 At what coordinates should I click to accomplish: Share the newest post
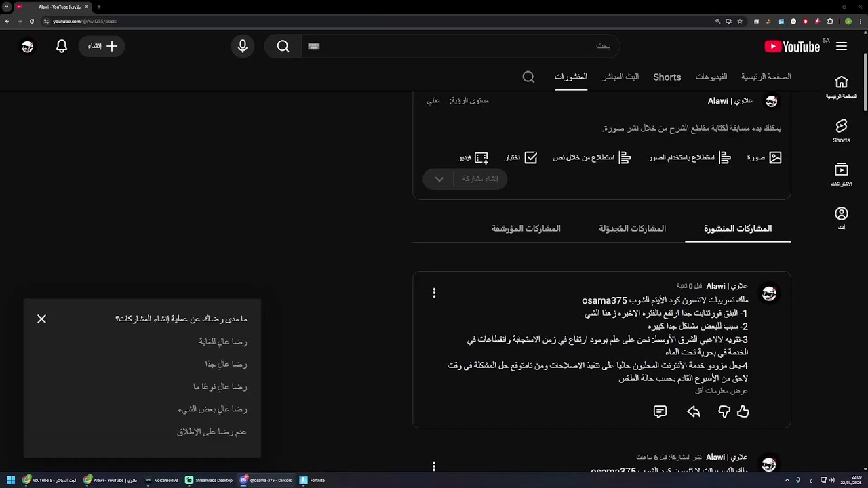(693, 411)
